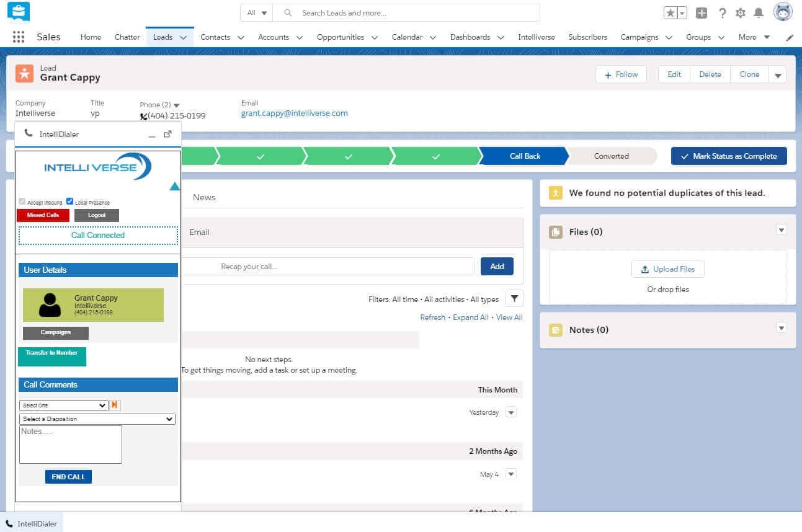
Task: Toggle the Accept Inbound checkbox
Action: 22,202
